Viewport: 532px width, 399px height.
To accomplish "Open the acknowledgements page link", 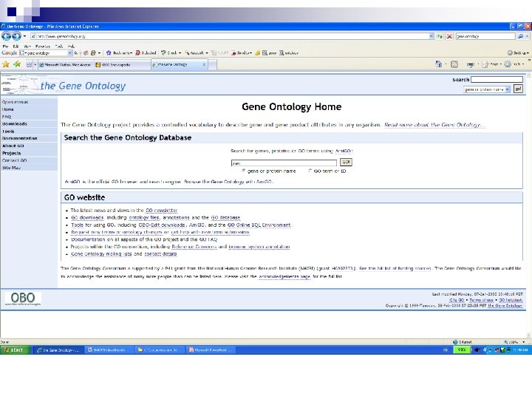I will [284, 276].
